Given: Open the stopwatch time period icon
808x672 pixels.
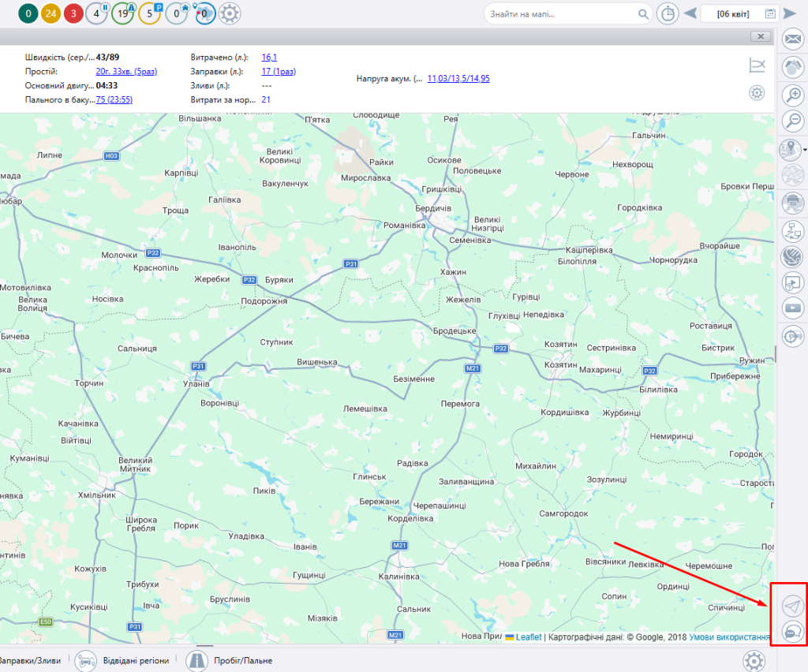Looking at the screenshot, I should (x=668, y=13).
